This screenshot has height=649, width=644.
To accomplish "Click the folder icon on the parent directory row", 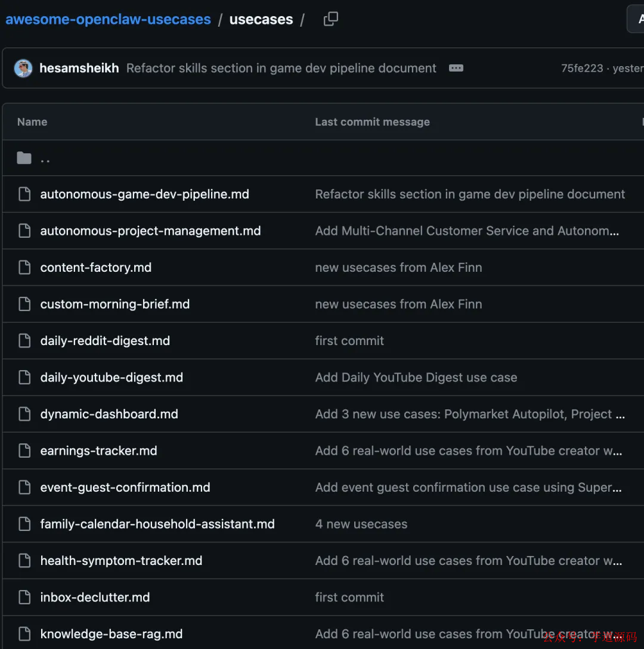I will coord(24,157).
